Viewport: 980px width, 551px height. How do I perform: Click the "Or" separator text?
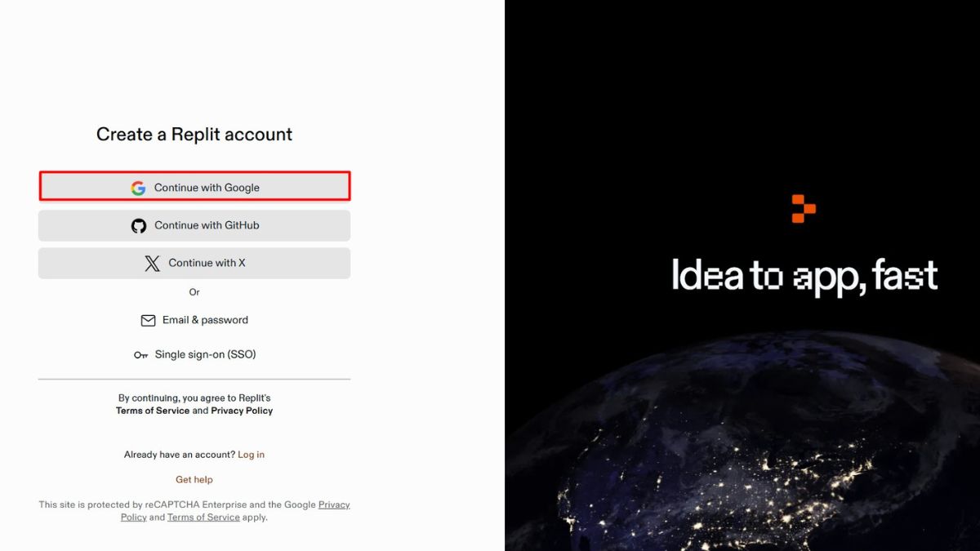pyautogui.click(x=194, y=291)
